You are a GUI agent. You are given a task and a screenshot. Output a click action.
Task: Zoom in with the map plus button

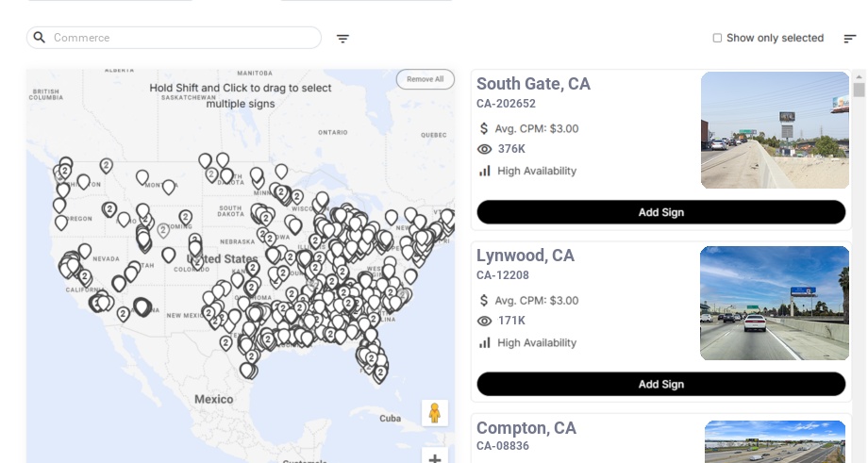coord(435,457)
